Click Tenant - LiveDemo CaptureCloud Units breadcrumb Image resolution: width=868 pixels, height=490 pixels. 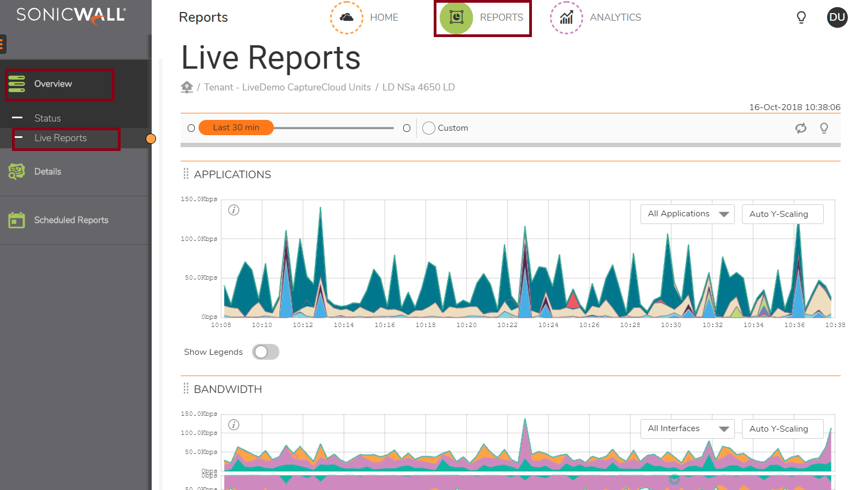point(288,87)
